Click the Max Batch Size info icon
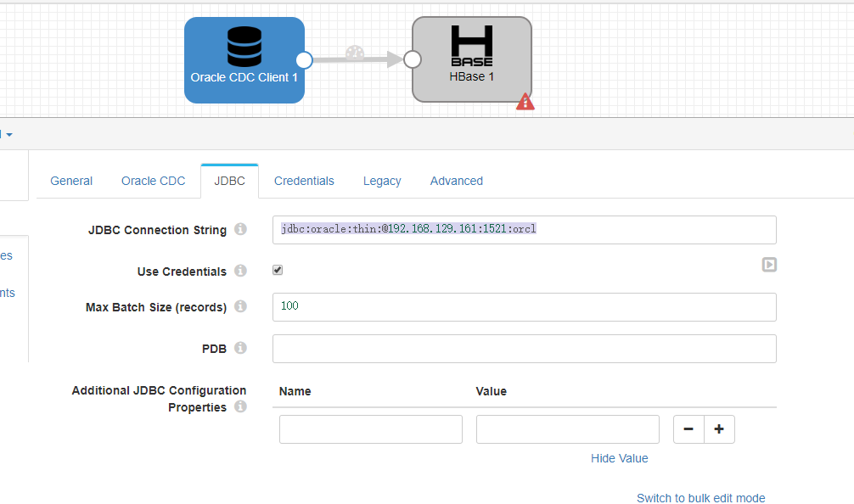The height and width of the screenshot is (504, 854). click(240, 306)
